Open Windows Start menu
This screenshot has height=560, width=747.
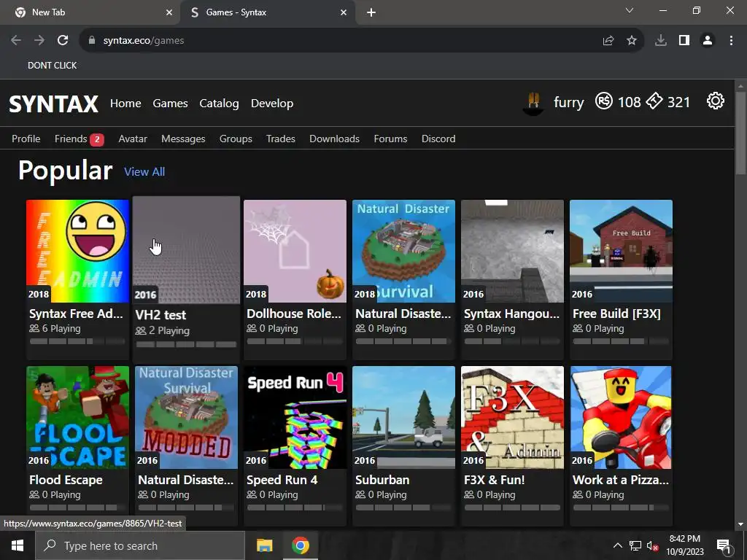[x=18, y=545]
